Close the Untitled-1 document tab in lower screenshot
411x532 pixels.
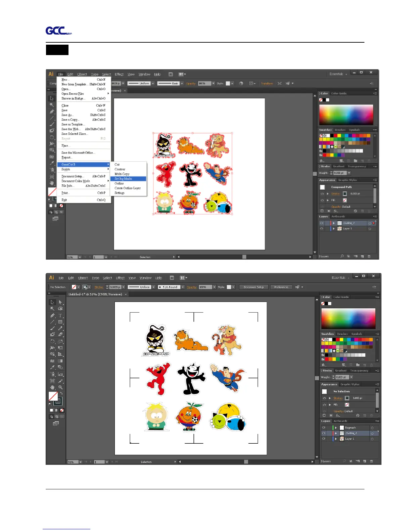tap(126, 294)
